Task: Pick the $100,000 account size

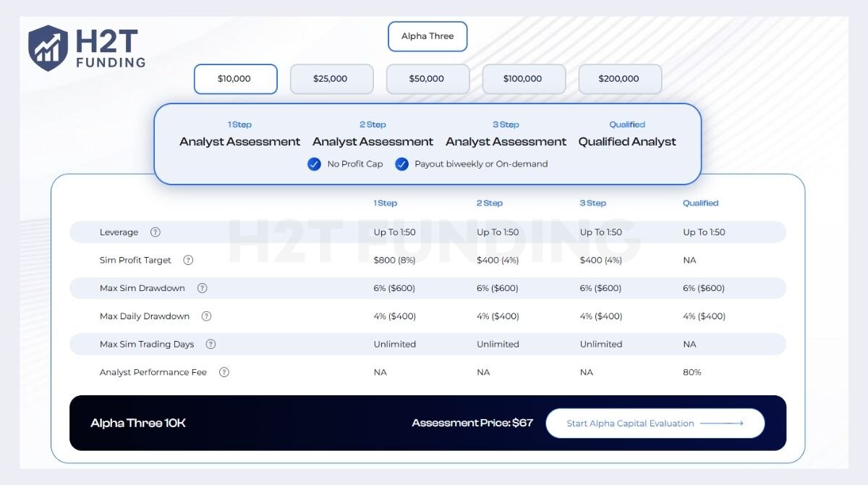Action: pyautogui.click(x=523, y=79)
